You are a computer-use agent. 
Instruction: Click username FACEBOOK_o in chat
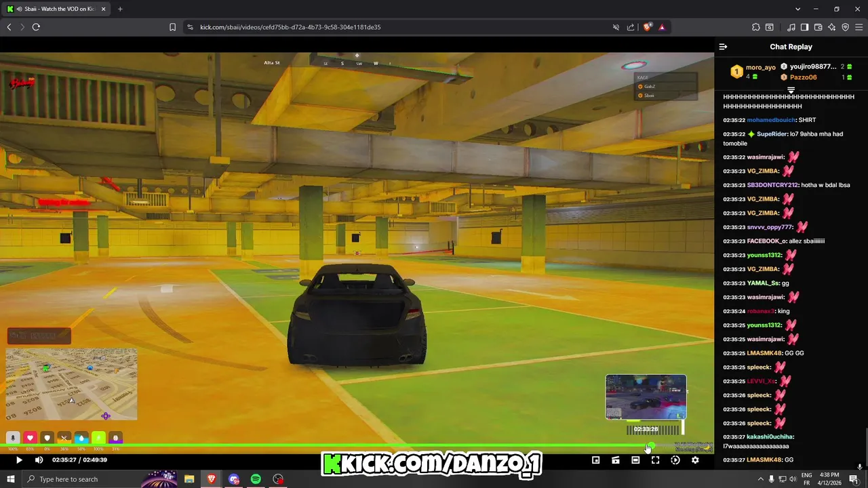pyautogui.click(x=766, y=241)
